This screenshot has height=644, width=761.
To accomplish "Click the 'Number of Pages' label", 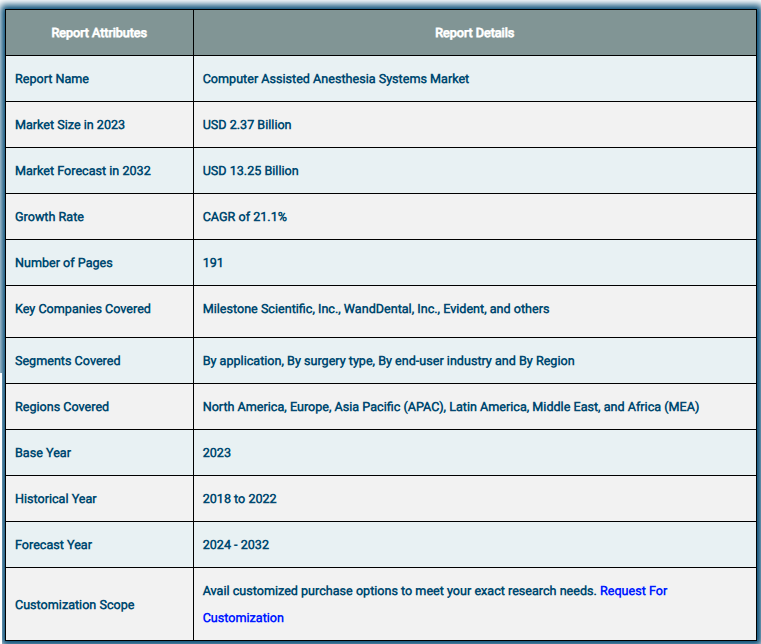I will [64, 263].
